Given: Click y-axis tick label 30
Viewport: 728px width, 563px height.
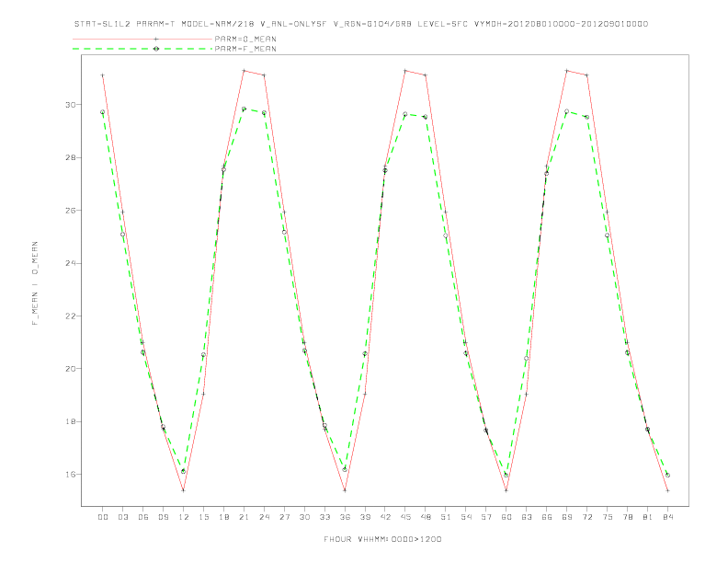Looking at the screenshot, I should pyautogui.click(x=70, y=105).
